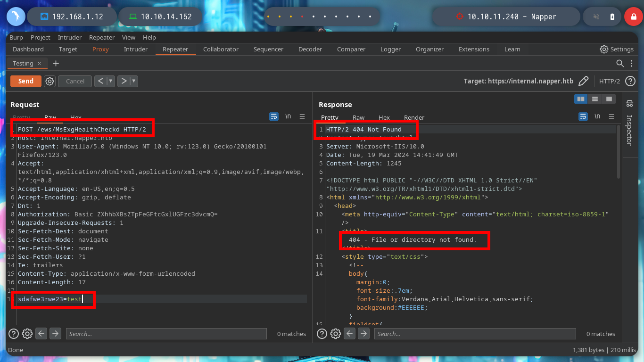Open the Repeater menu

[102, 37]
